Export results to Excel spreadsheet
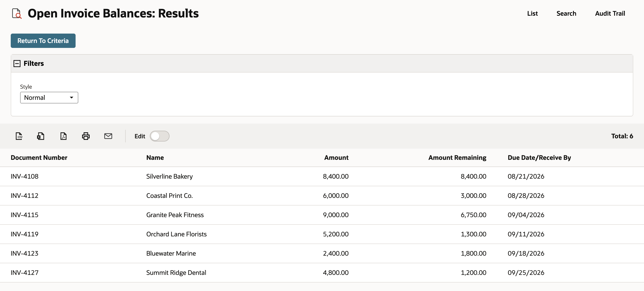This screenshot has height=291, width=644. click(x=41, y=136)
